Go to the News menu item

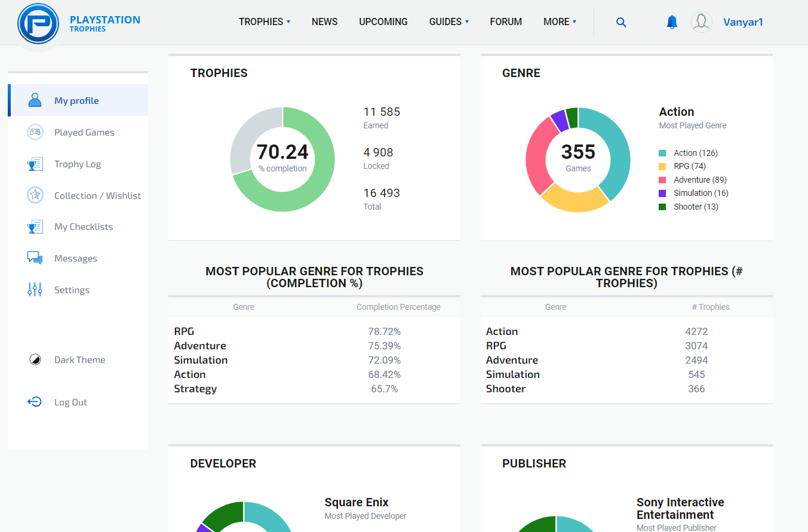tap(324, 22)
